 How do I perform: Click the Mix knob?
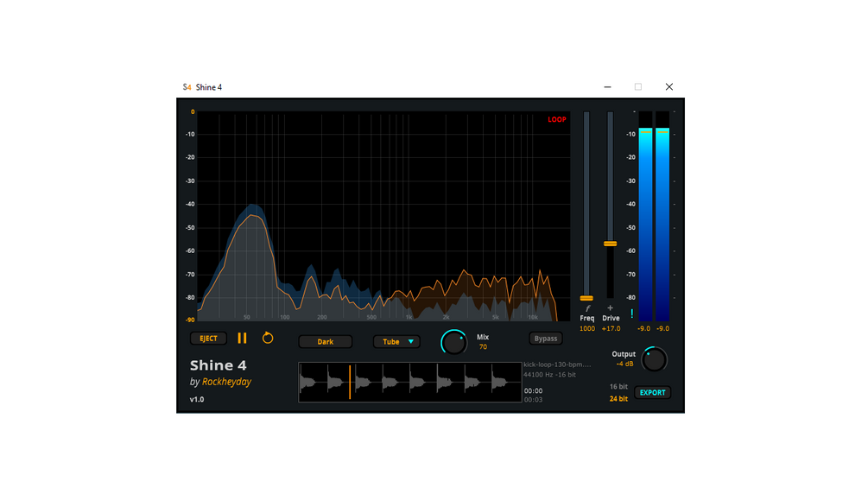(x=454, y=343)
